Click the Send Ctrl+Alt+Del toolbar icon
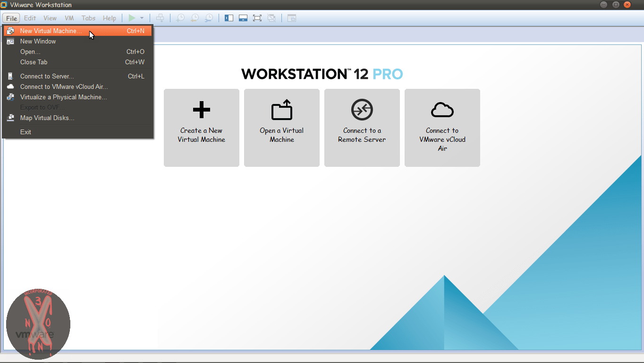This screenshot has width=644, height=363. pos(160,18)
